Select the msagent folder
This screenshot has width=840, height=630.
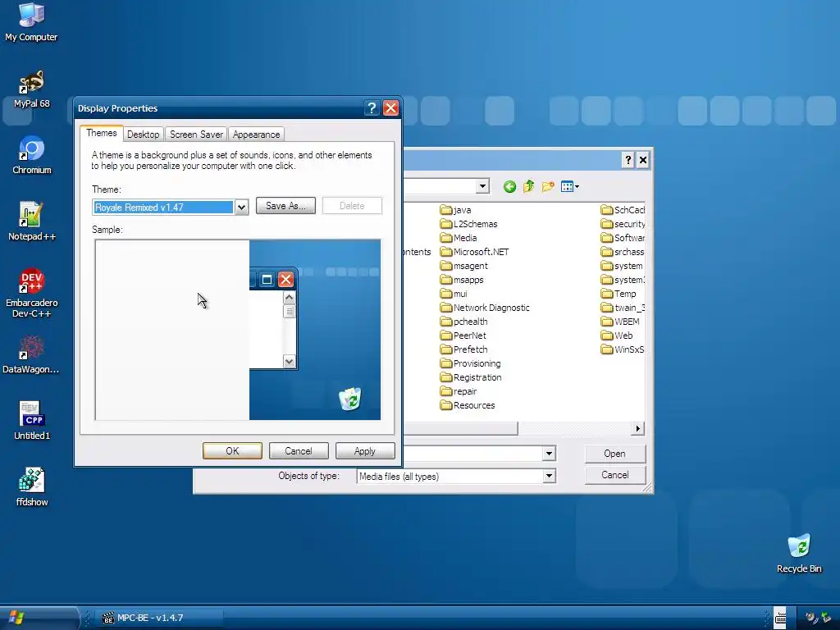pos(464,266)
